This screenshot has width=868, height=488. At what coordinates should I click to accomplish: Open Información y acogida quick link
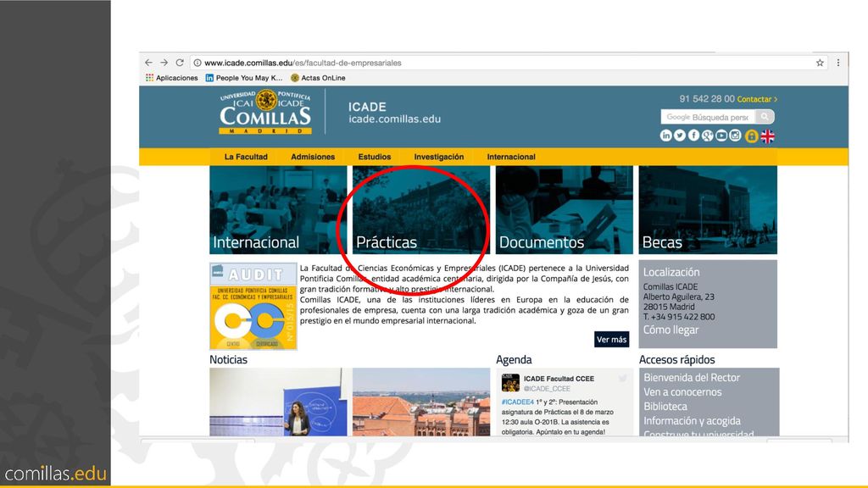692,420
